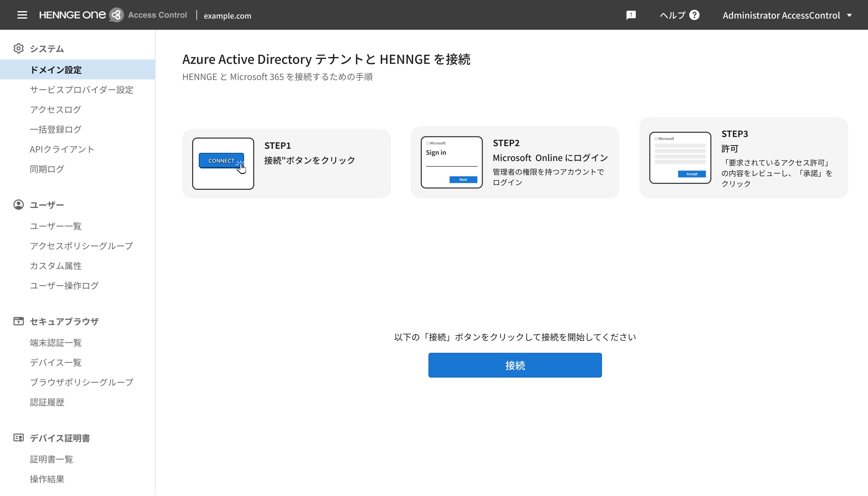
Task: Click the help question mark icon
Action: click(x=694, y=15)
